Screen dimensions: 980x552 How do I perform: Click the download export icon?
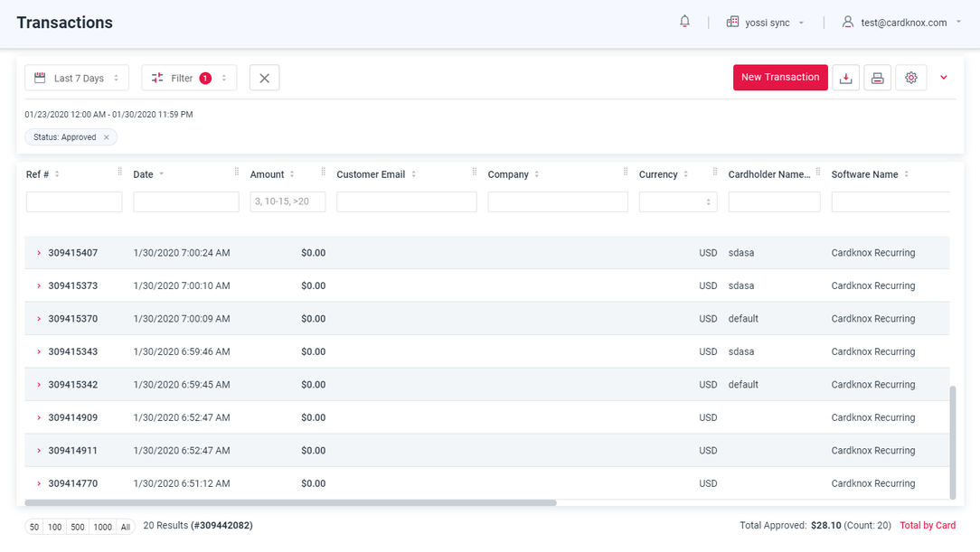click(846, 78)
